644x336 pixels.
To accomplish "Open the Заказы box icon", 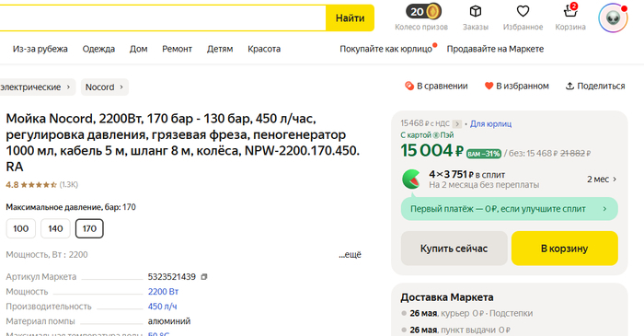I will pyautogui.click(x=476, y=11).
